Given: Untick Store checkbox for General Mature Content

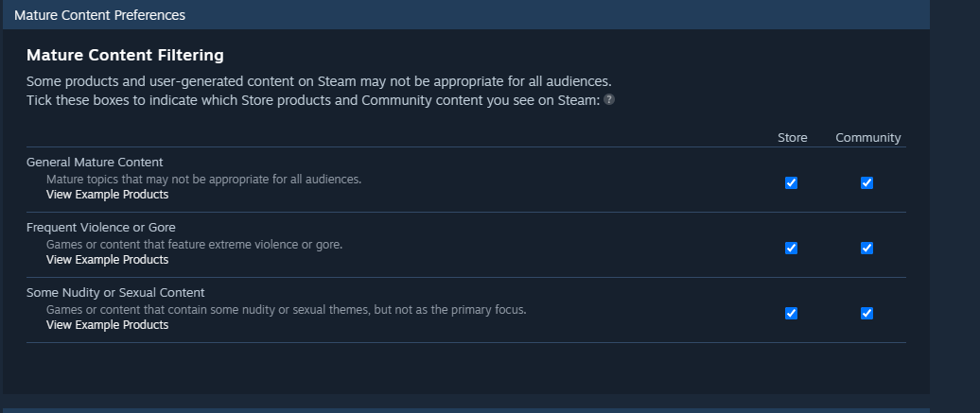Looking at the screenshot, I should 792,183.
